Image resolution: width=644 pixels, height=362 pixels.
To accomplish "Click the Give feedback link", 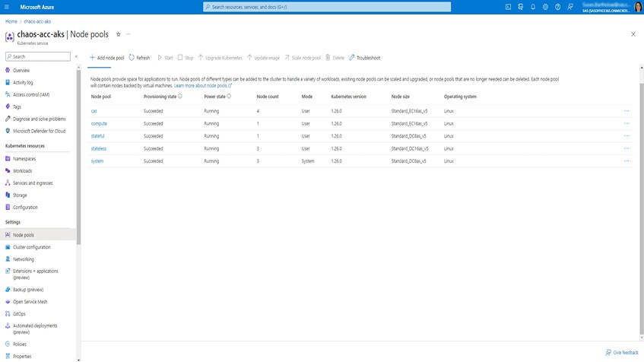I will pos(622,353).
